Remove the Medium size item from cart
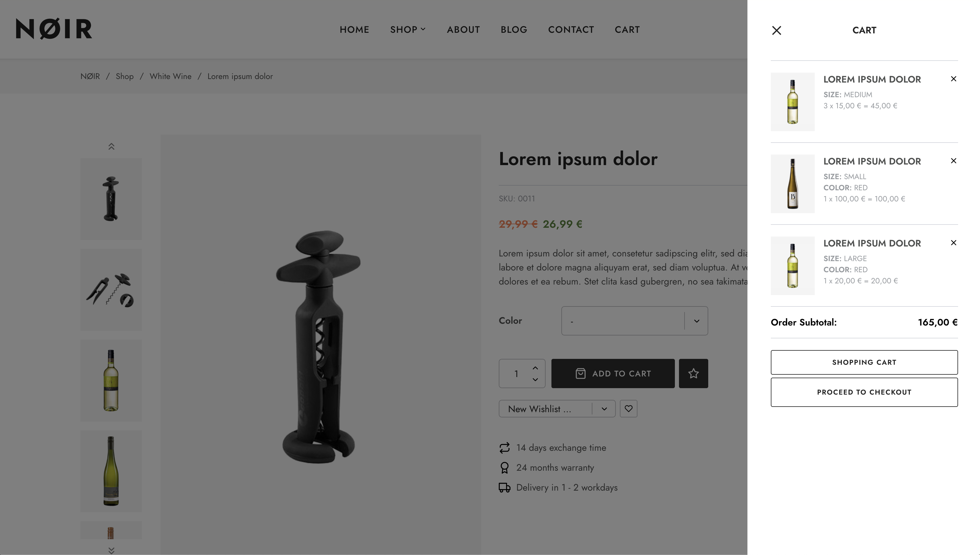The height and width of the screenshot is (555, 980). point(953,79)
